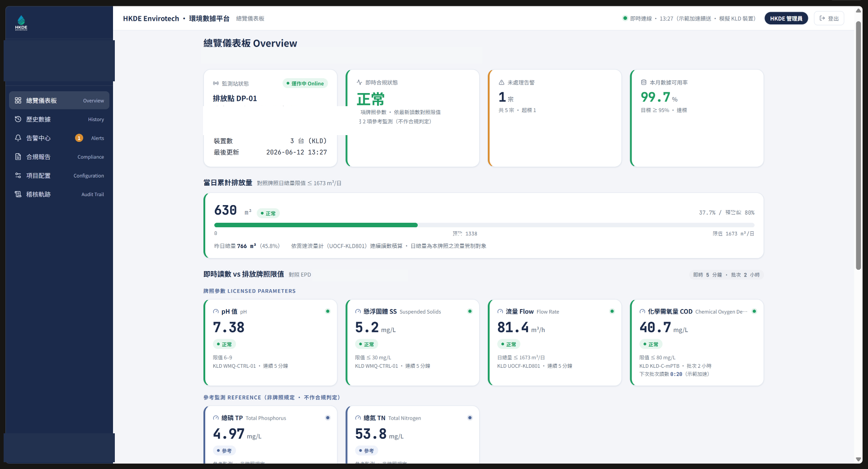
Task: Click the 37.7% percentage text
Action: click(707, 212)
